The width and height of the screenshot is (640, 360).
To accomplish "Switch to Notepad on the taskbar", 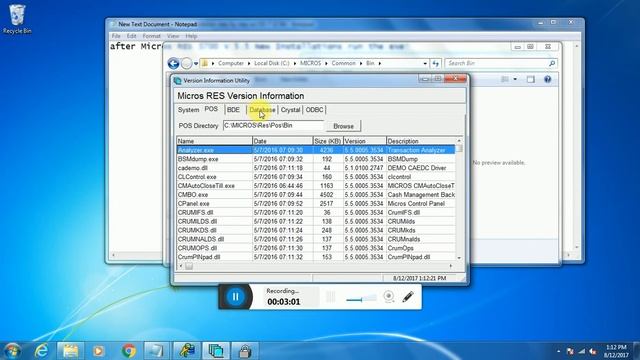I will (157, 351).
